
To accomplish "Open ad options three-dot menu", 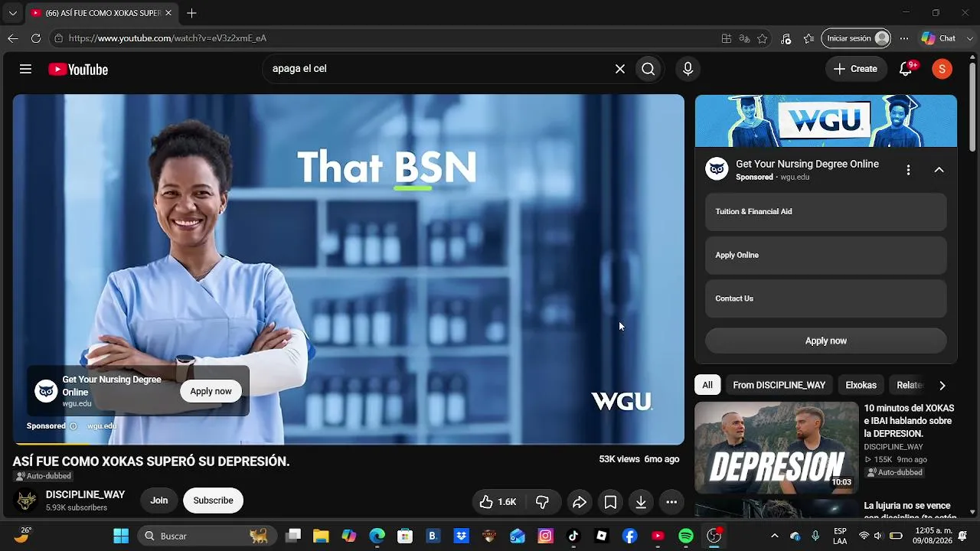I will point(908,170).
